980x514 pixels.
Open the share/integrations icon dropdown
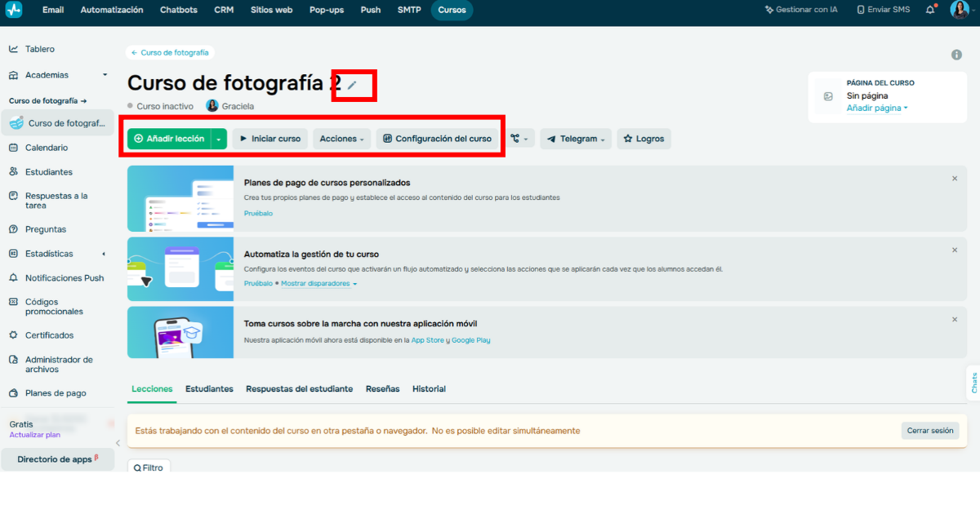tap(519, 139)
